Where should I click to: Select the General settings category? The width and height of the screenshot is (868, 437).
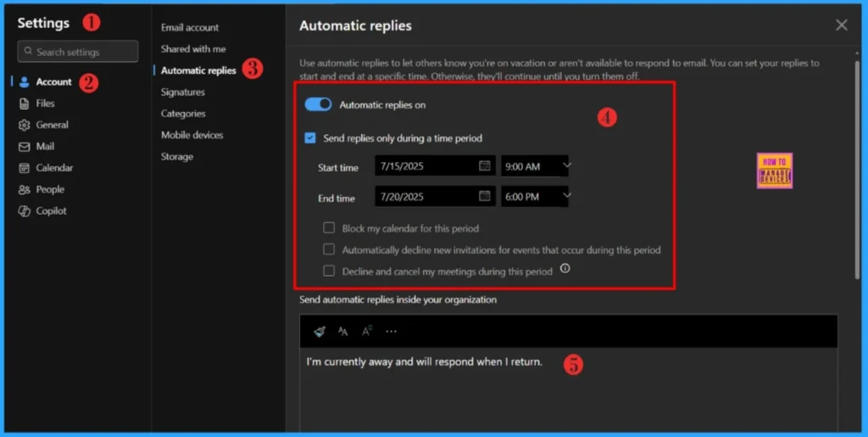(x=52, y=126)
